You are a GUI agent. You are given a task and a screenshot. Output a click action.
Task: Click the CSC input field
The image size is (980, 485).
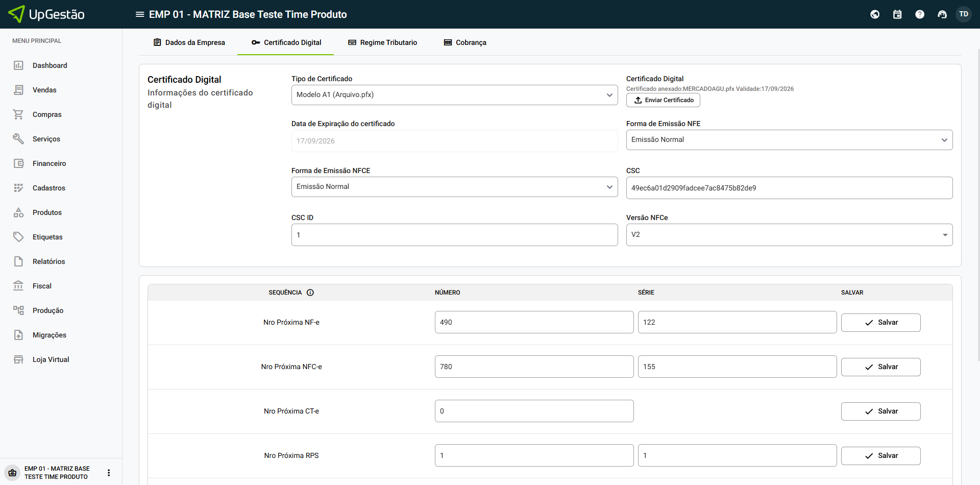click(789, 188)
